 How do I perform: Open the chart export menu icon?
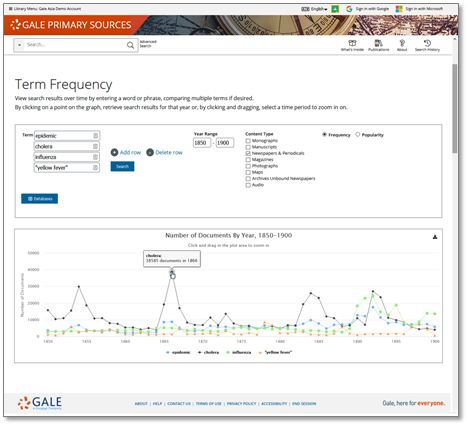pos(435,237)
